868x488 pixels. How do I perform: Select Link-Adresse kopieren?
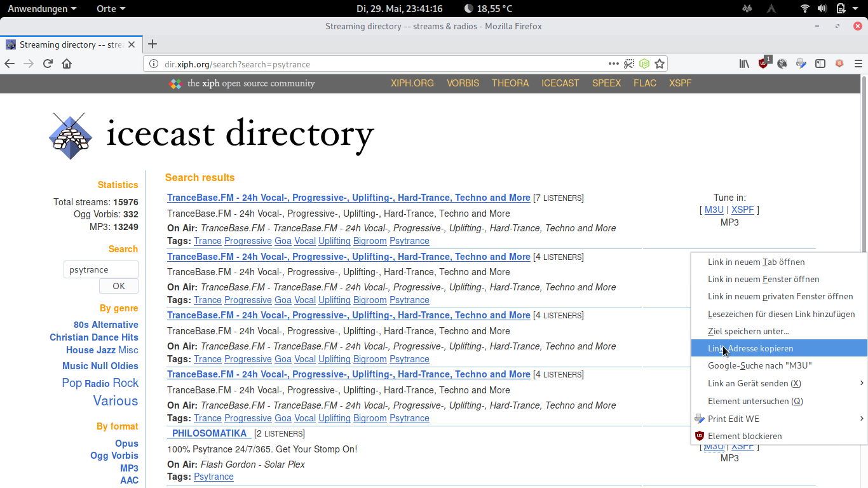778,348
